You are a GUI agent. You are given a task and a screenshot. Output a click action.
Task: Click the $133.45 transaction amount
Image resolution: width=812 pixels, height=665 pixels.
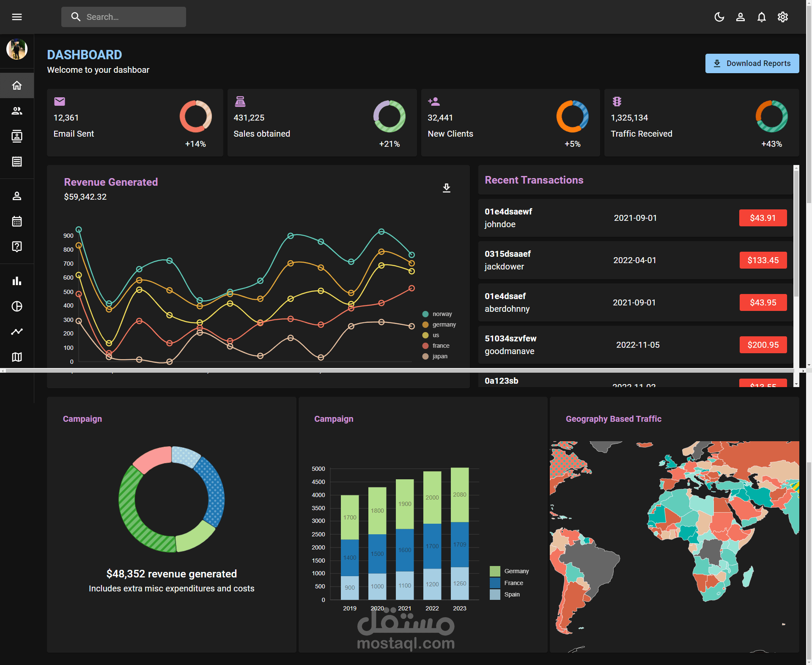[x=763, y=260]
